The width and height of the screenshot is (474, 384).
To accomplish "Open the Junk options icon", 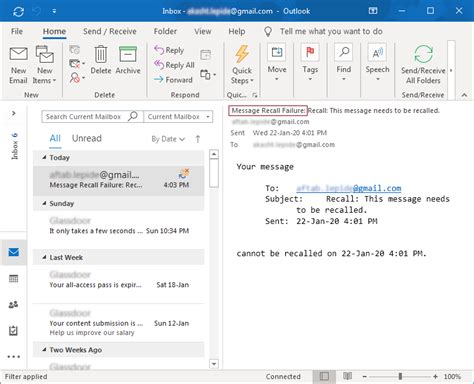I will coord(77,78).
